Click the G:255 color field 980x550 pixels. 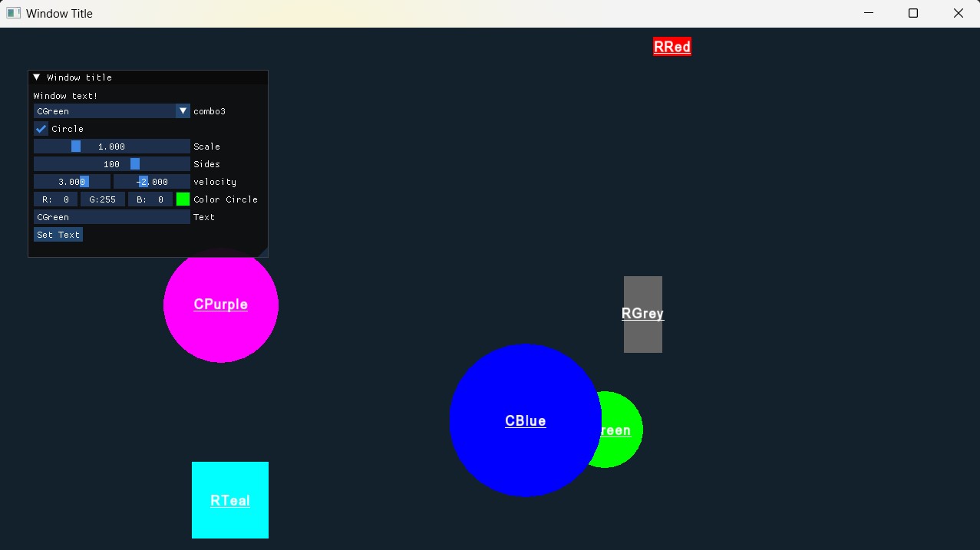[103, 199]
